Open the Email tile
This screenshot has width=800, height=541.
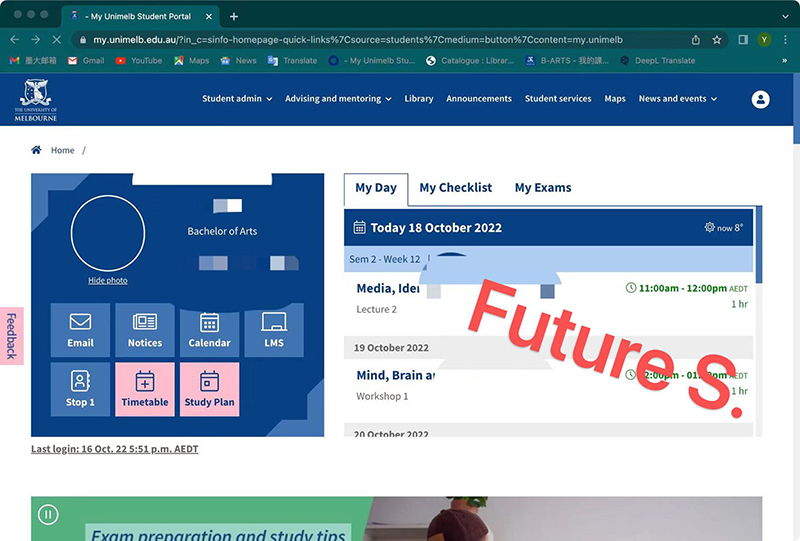[x=80, y=330]
